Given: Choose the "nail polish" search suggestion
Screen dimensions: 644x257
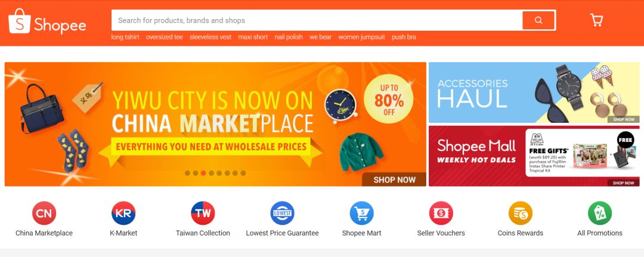Looking at the screenshot, I should [x=289, y=37].
